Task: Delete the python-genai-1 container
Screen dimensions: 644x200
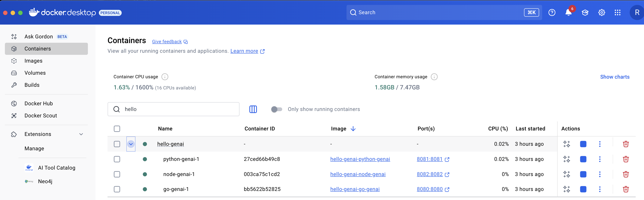Action: coord(626,159)
